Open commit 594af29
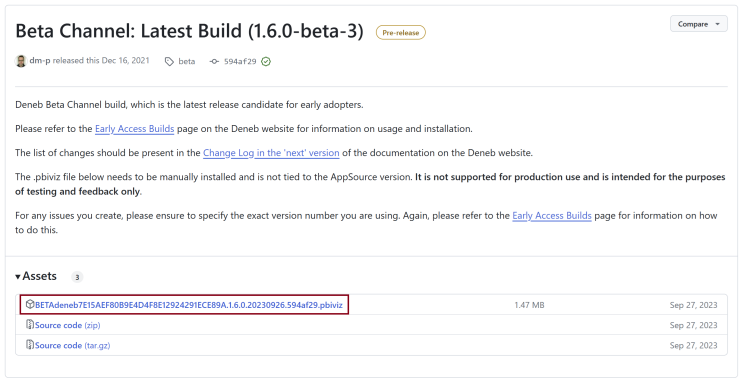This screenshot has width=744, height=383. click(x=240, y=61)
